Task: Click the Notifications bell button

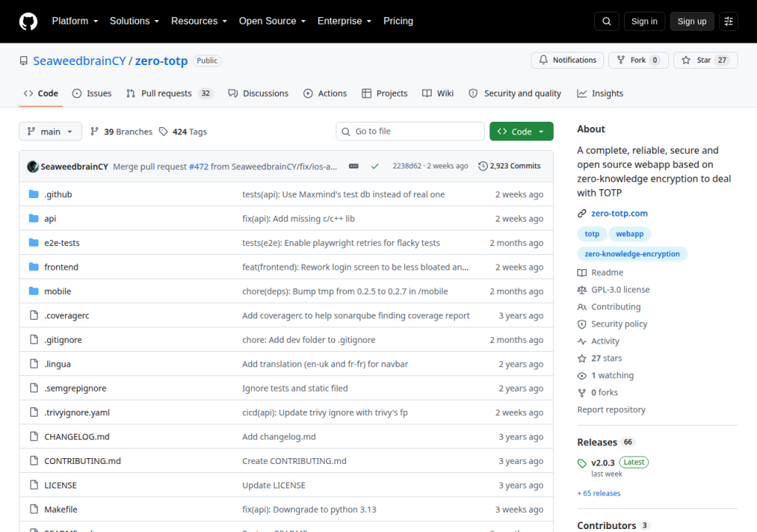Action: [567, 61]
